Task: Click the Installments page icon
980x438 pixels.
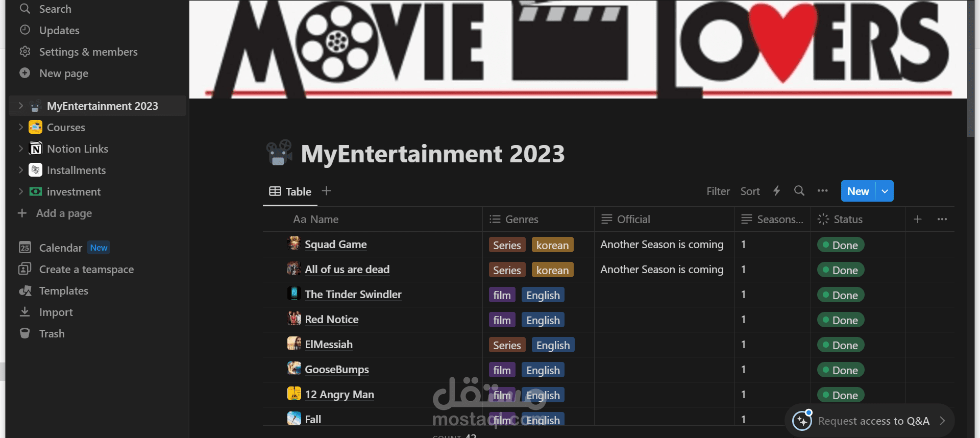Action: tap(35, 170)
